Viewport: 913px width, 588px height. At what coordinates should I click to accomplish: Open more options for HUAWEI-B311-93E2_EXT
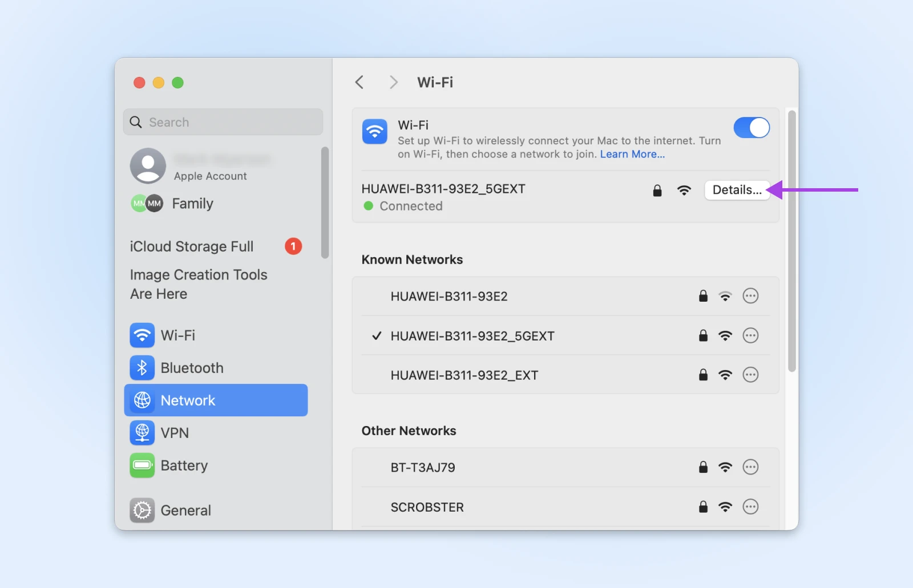click(750, 375)
